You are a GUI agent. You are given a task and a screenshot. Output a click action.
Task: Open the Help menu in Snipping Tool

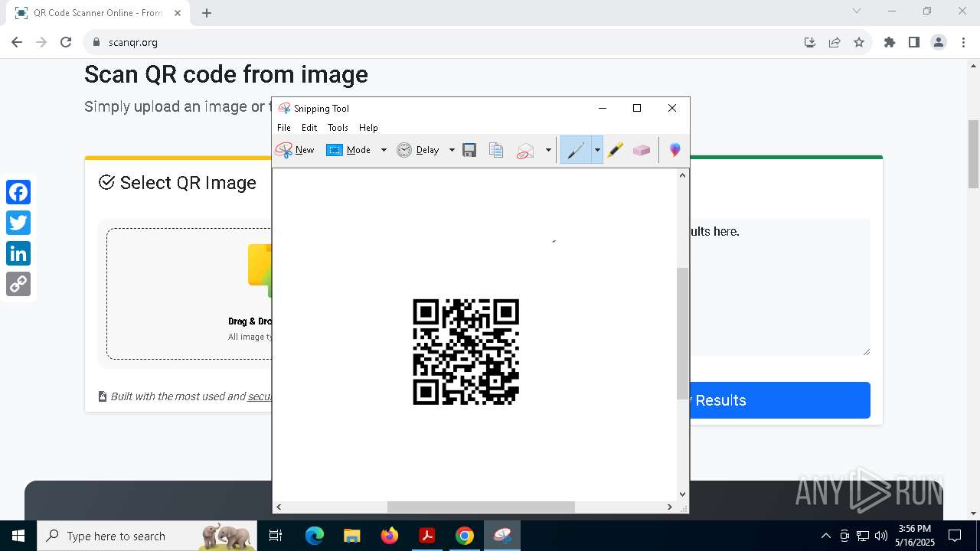[368, 128]
